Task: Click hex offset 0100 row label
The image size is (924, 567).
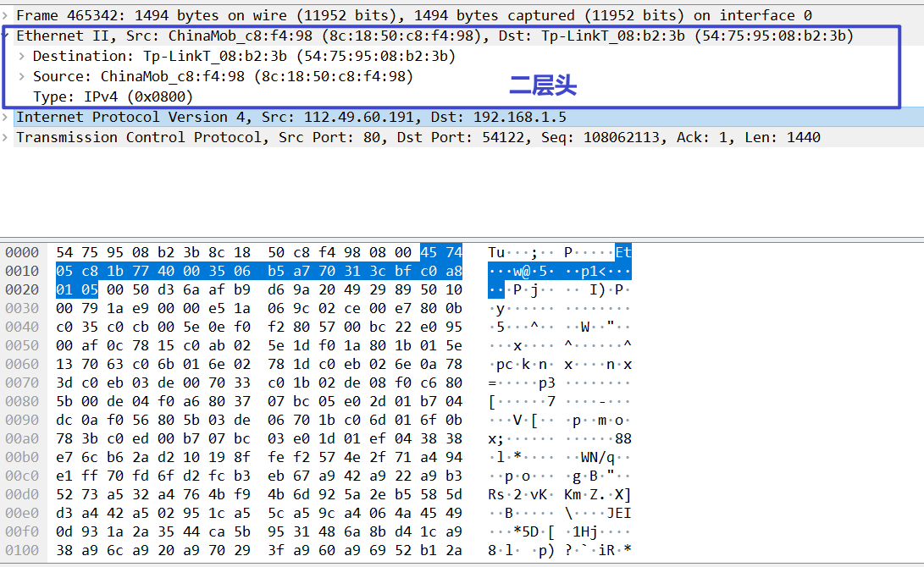Action: pyautogui.click(x=22, y=551)
